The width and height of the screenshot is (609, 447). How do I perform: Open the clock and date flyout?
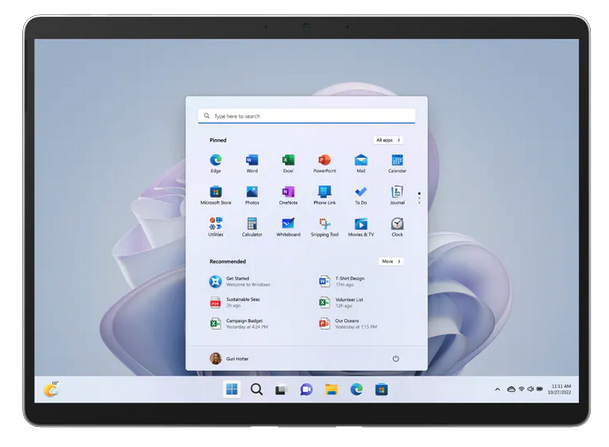[x=559, y=389]
